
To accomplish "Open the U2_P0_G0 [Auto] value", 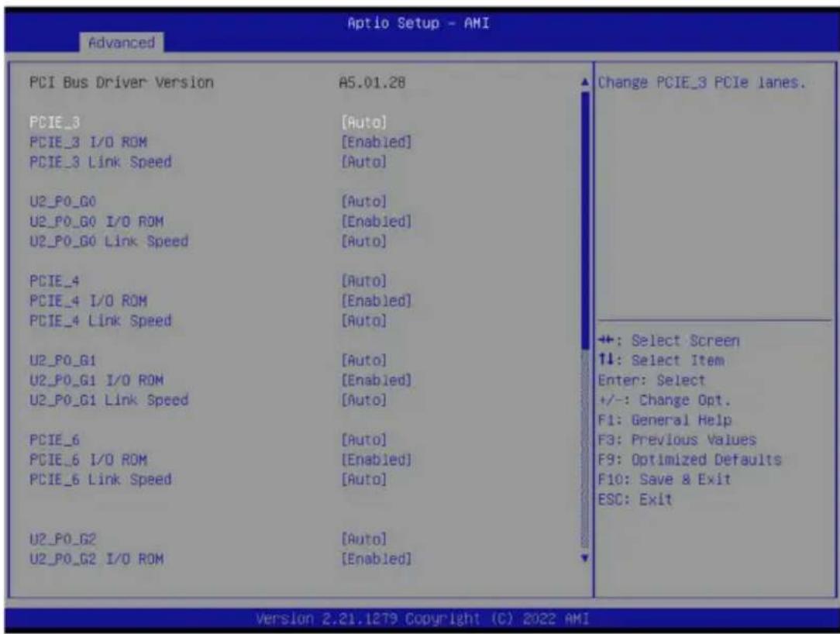I will click(x=363, y=202).
